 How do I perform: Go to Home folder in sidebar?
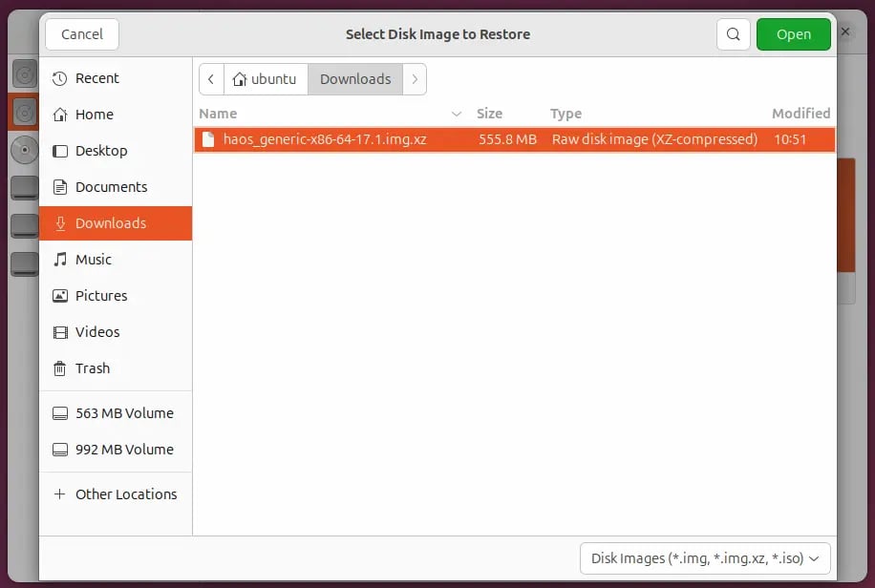pyautogui.click(x=94, y=115)
